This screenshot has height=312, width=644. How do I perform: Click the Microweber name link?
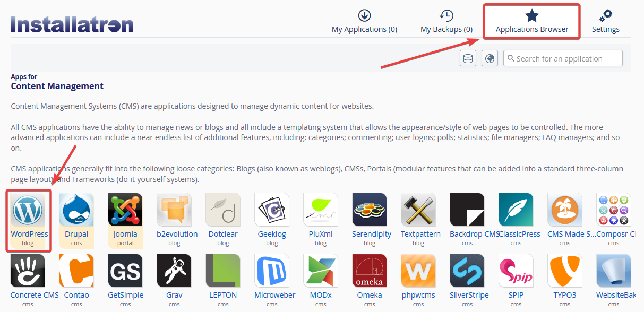274,295
